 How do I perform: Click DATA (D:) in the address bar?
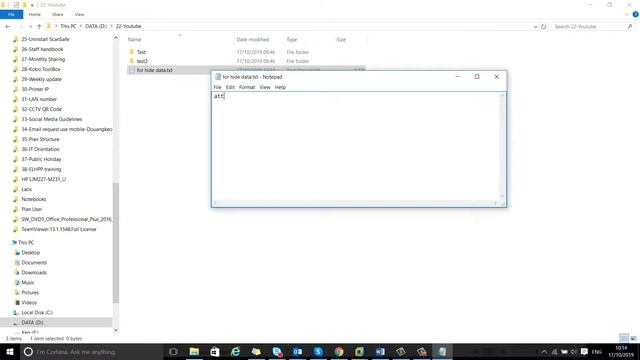pos(96,26)
